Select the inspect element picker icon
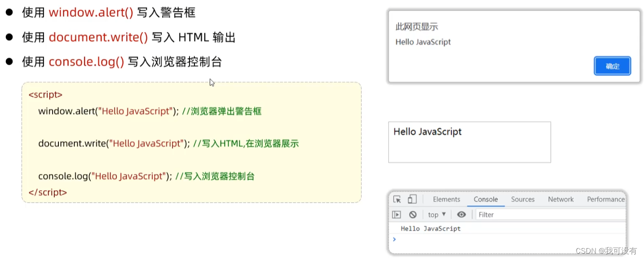The width and height of the screenshot is (644, 259). (397, 199)
